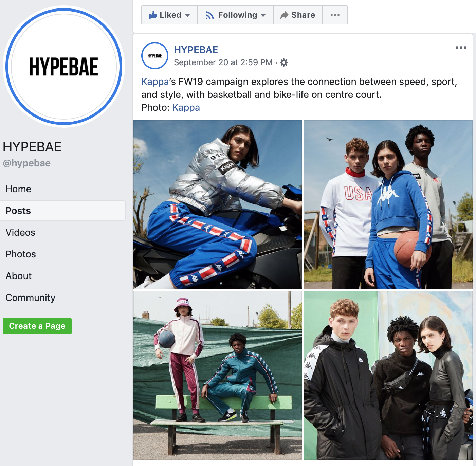Viewport: 476px width, 466px height.
Task: Click the RSS feed icon on Following
Action: [x=209, y=15]
